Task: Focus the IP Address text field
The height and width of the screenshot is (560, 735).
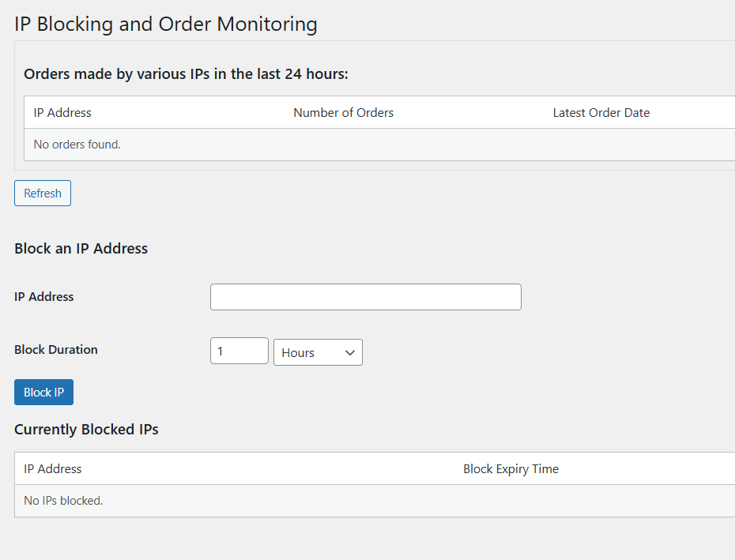Action: (365, 297)
